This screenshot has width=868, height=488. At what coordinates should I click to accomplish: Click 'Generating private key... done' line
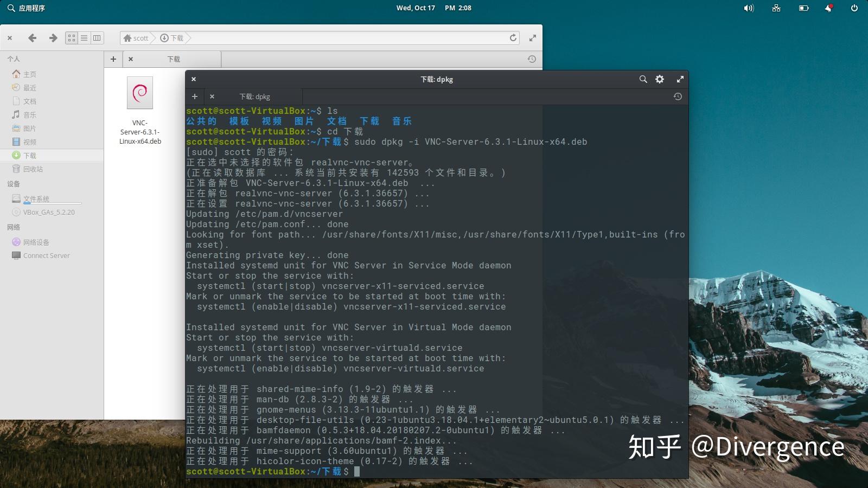pos(267,255)
